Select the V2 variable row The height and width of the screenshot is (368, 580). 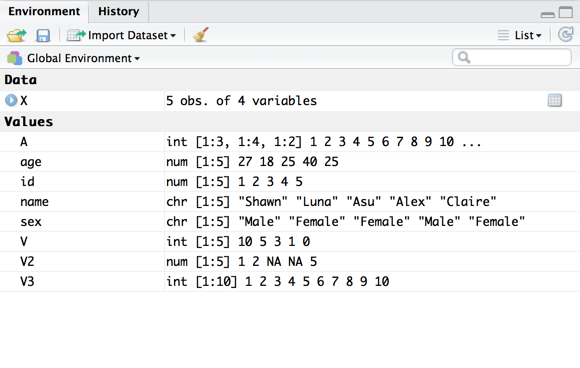pos(290,261)
